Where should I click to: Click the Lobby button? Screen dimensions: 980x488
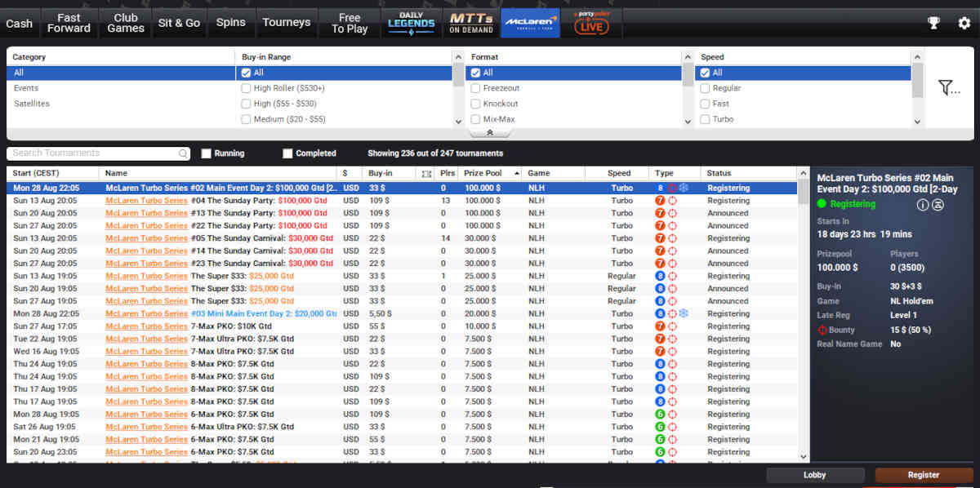tap(815, 475)
